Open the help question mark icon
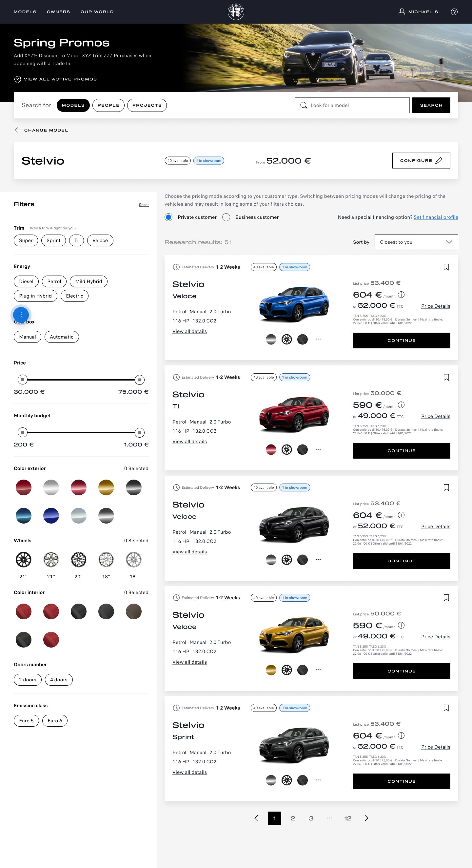 [454, 12]
